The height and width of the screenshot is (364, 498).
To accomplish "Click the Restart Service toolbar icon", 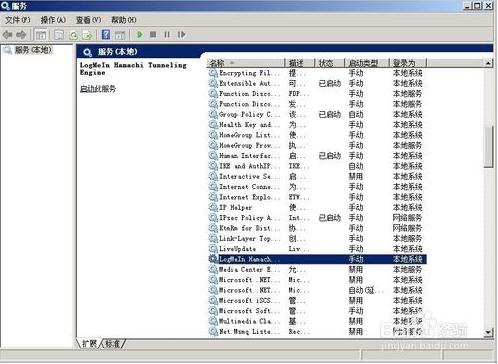I will click(181, 35).
